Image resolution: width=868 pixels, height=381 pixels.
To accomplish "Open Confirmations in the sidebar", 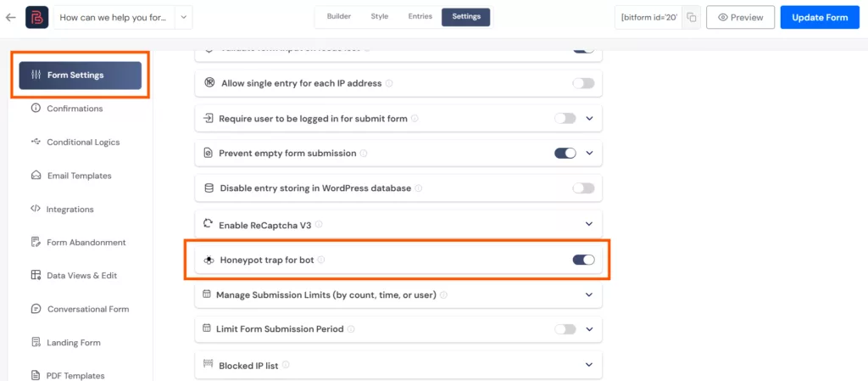I will click(x=75, y=109).
